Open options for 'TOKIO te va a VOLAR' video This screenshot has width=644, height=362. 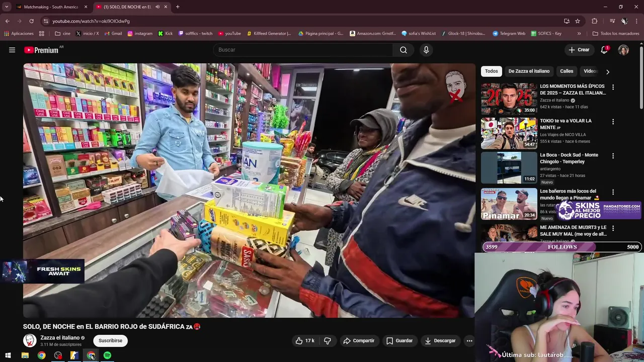(613, 122)
